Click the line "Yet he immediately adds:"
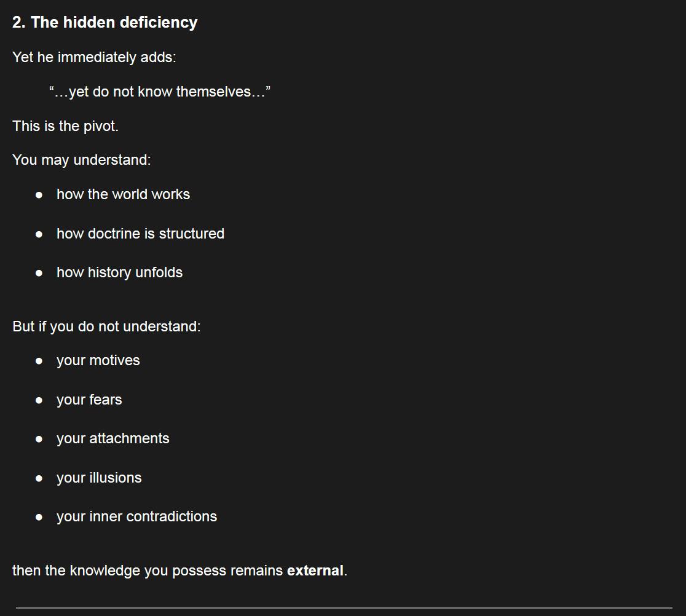Image resolution: width=686 pixels, height=616 pixels. [x=94, y=57]
